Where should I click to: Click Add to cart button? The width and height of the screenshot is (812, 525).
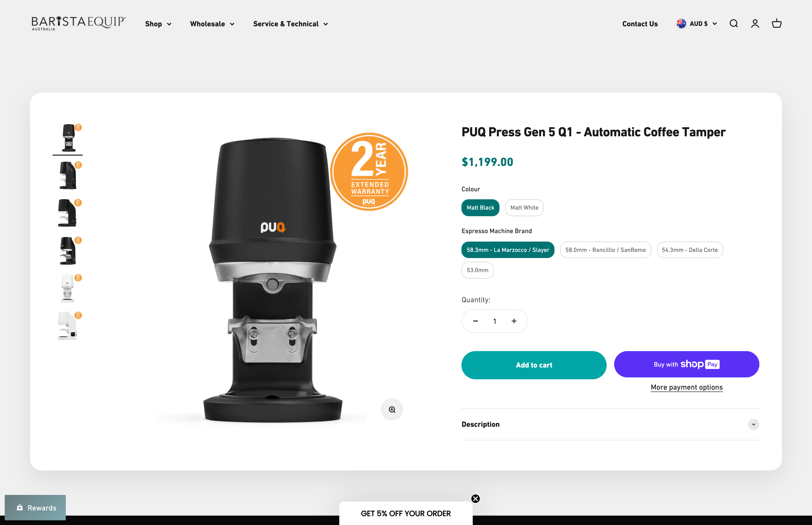point(534,365)
